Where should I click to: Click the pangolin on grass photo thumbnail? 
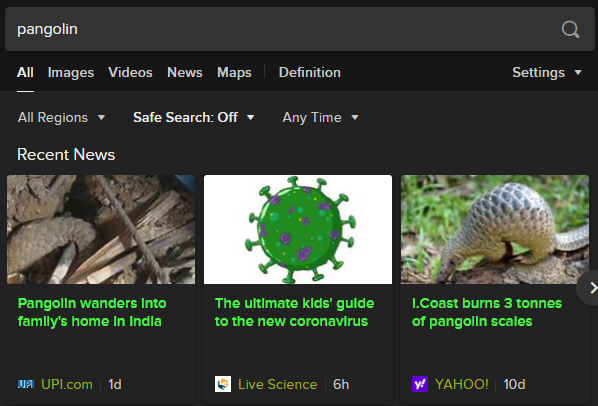coord(495,229)
